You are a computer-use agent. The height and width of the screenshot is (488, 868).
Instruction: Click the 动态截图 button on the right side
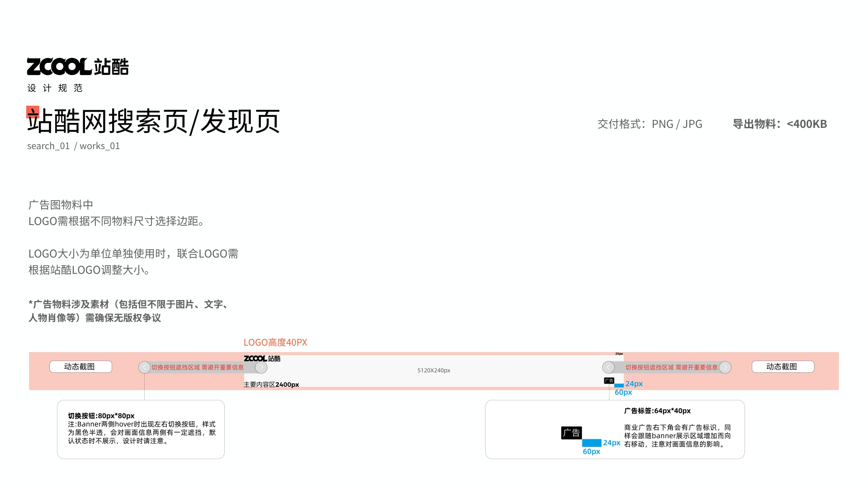pyautogui.click(x=783, y=366)
